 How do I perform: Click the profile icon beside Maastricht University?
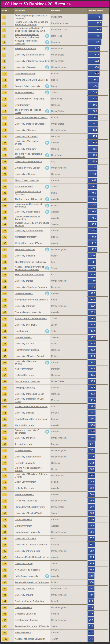click(x=47, y=49)
